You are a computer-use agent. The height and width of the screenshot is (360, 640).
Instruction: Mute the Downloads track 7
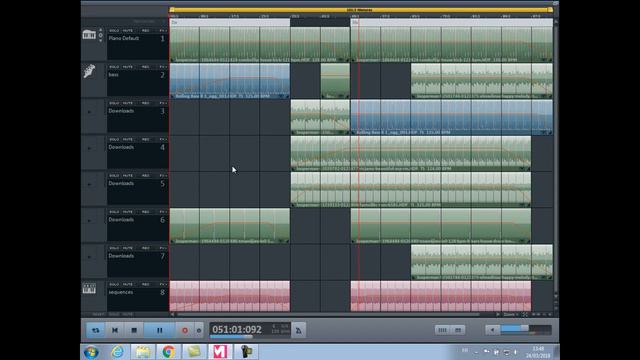coord(128,248)
